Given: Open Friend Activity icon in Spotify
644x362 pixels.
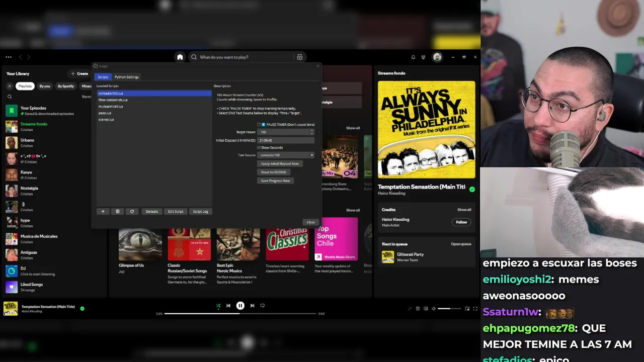Looking at the screenshot, I should pyautogui.click(x=423, y=57).
